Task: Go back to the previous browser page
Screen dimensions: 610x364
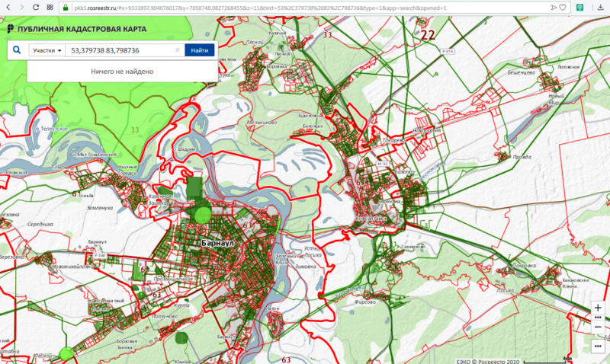Action: [8, 8]
